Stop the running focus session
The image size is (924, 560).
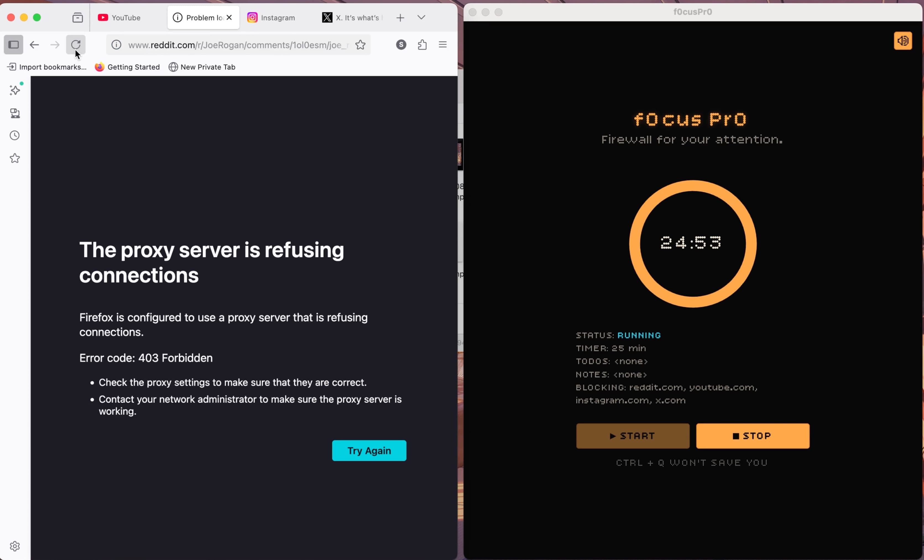click(752, 436)
